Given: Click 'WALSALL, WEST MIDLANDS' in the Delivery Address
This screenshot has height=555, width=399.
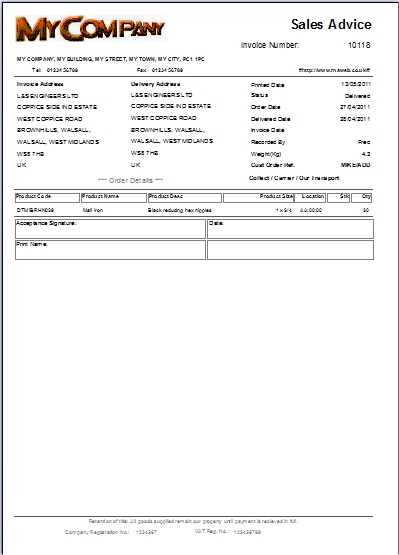Looking at the screenshot, I should pyautogui.click(x=172, y=141).
